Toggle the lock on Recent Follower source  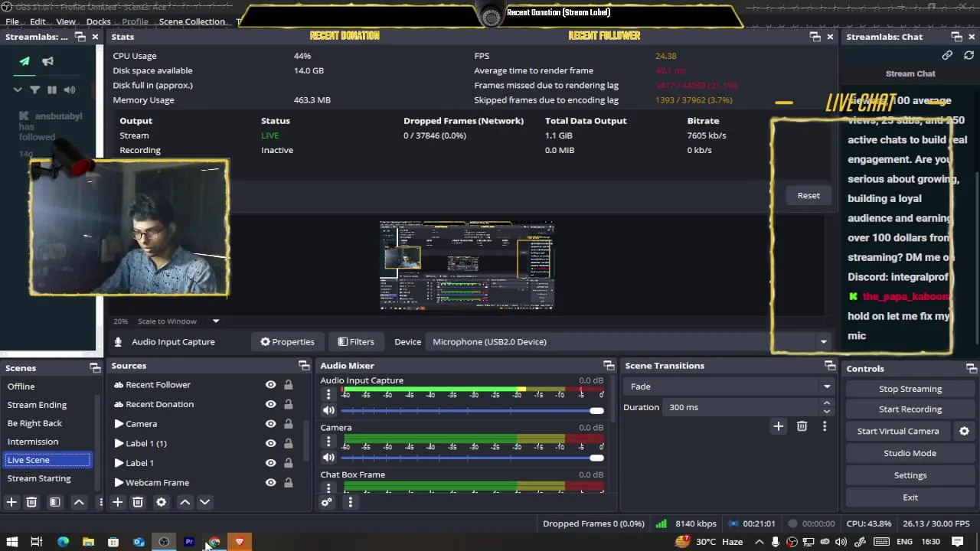coord(288,385)
